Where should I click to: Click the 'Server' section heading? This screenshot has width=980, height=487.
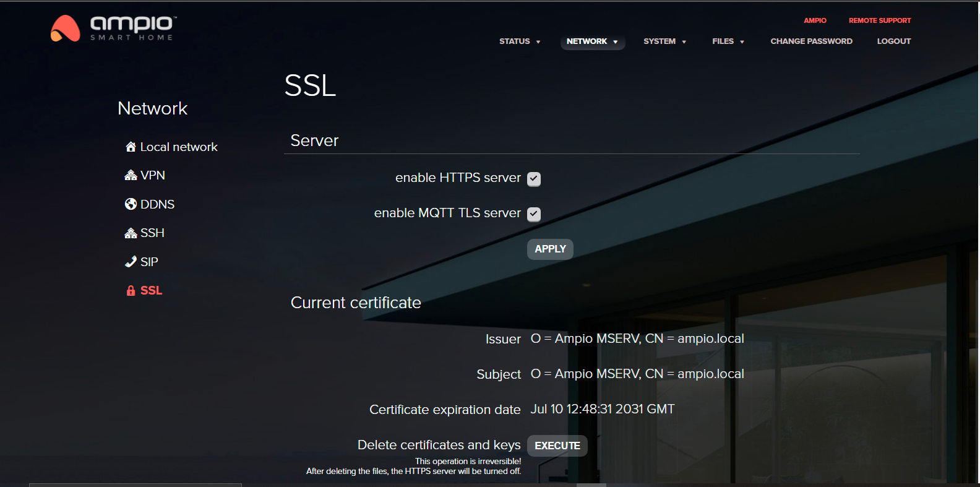coord(314,140)
